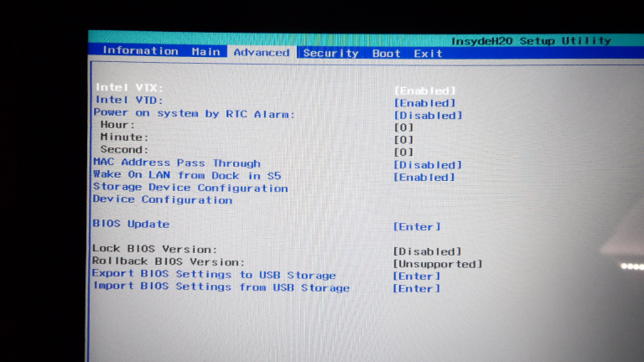Open the Information tab

[140, 50]
